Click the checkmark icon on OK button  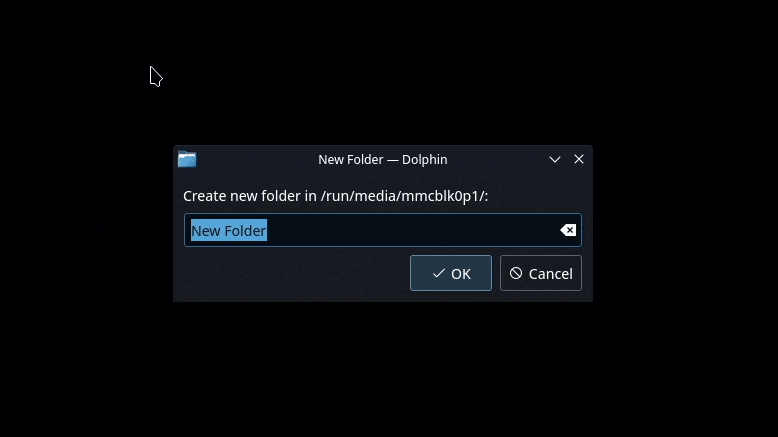point(439,273)
